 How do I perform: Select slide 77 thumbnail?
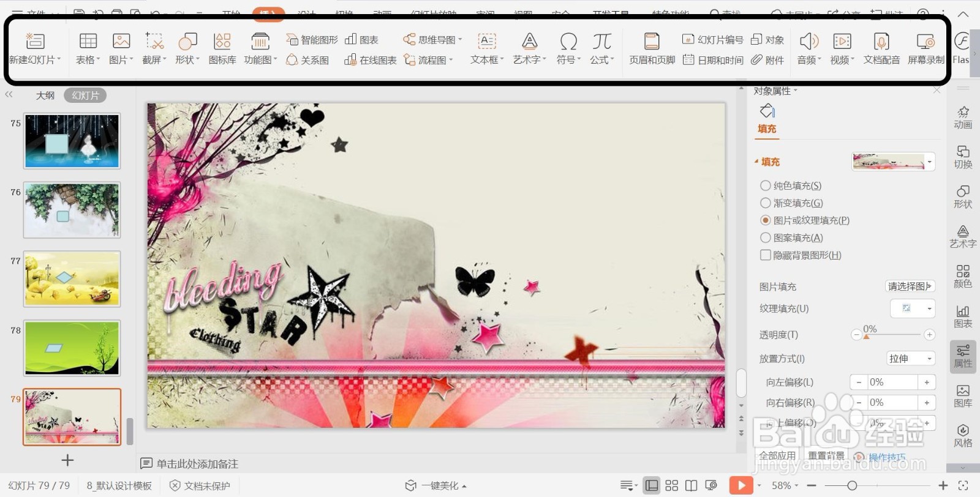72,278
